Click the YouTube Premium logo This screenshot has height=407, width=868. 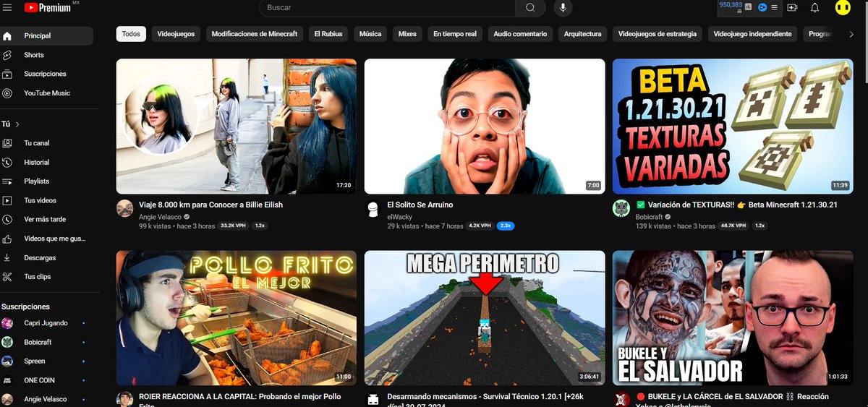coord(48,7)
